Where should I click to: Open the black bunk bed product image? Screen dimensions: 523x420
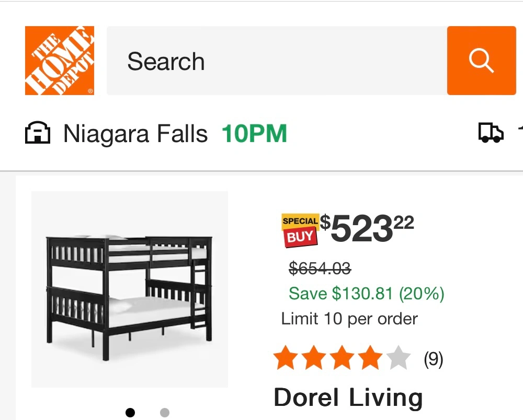tap(130, 289)
